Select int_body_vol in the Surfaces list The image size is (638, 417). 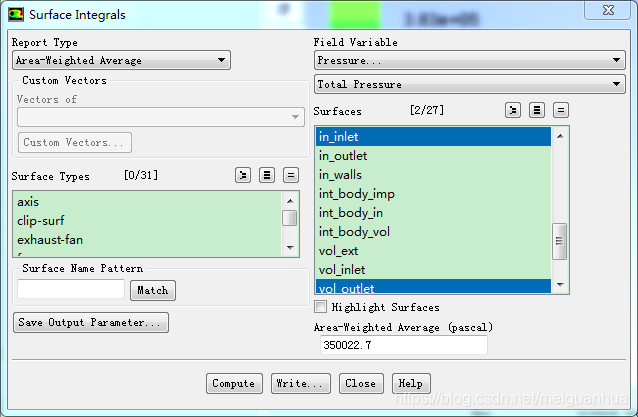[x=433, y=232]
